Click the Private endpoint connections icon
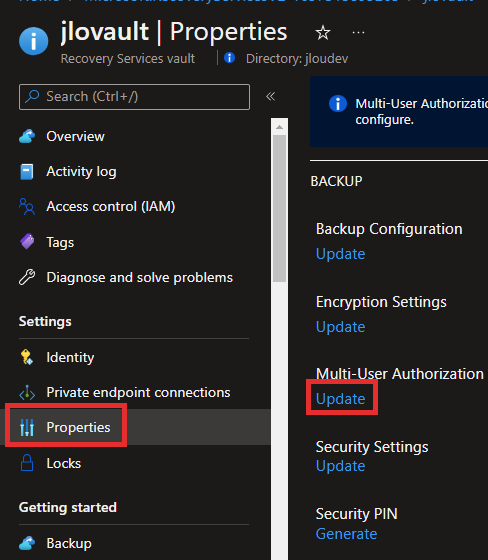This screenshot has width=488, height=560. point(27,392)
